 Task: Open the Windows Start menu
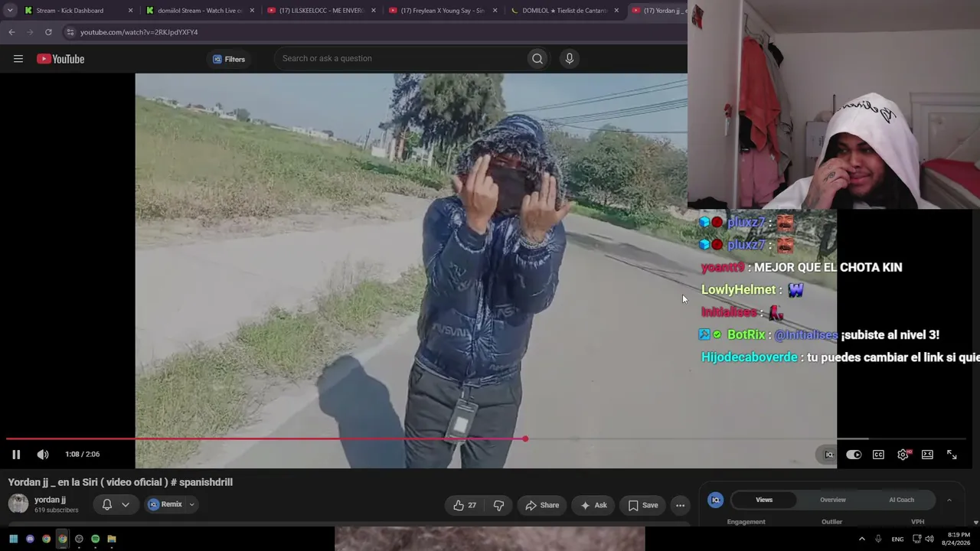[x=13, y=539]
